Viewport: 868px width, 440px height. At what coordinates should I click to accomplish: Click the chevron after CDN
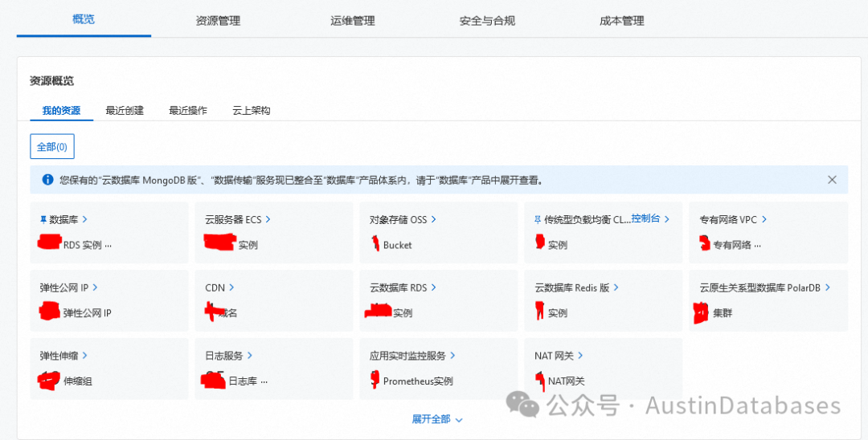click(x=231, y=287)
